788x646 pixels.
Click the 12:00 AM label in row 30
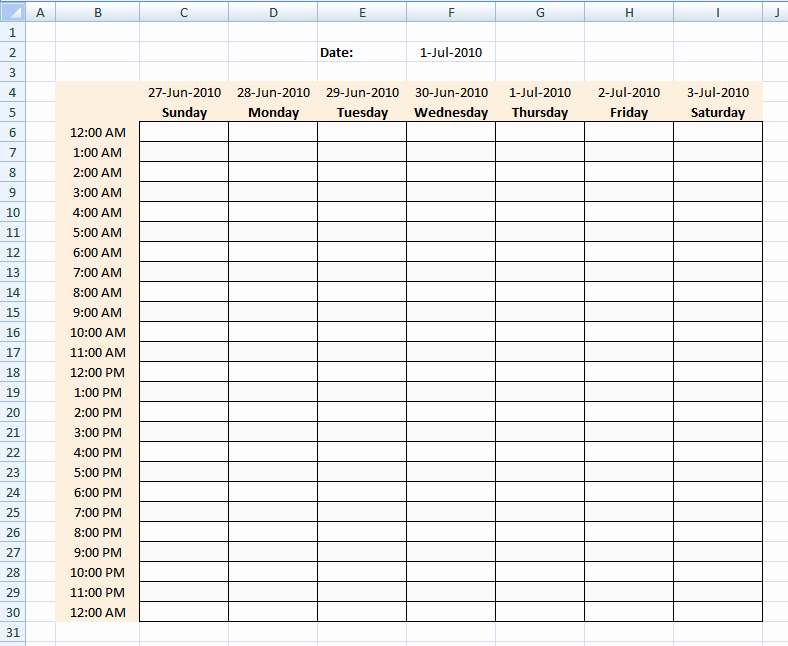[97, 612]
